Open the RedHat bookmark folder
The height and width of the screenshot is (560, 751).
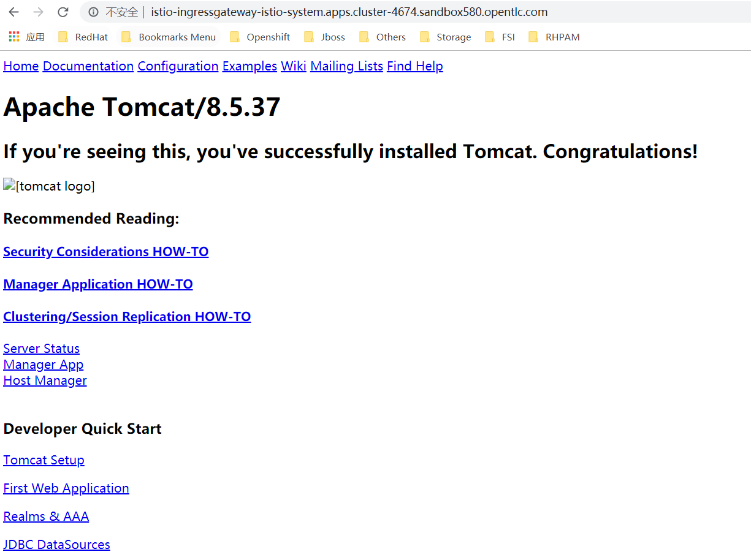coord(83,37)
